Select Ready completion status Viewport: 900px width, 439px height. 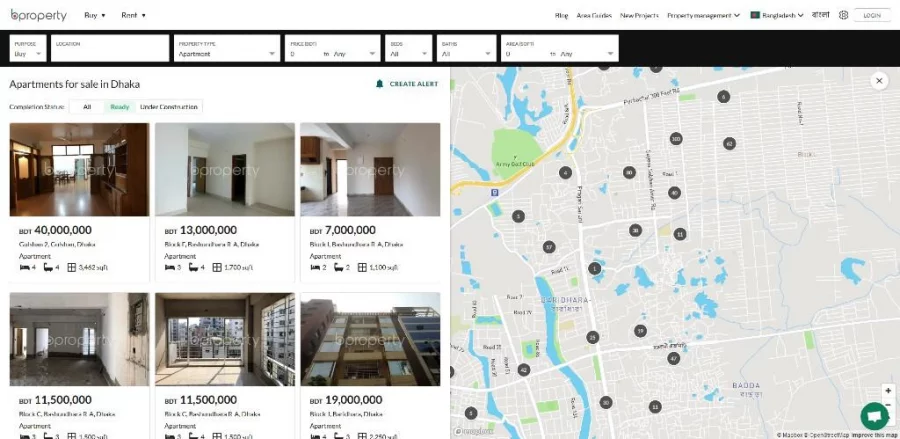click(119, 107)
